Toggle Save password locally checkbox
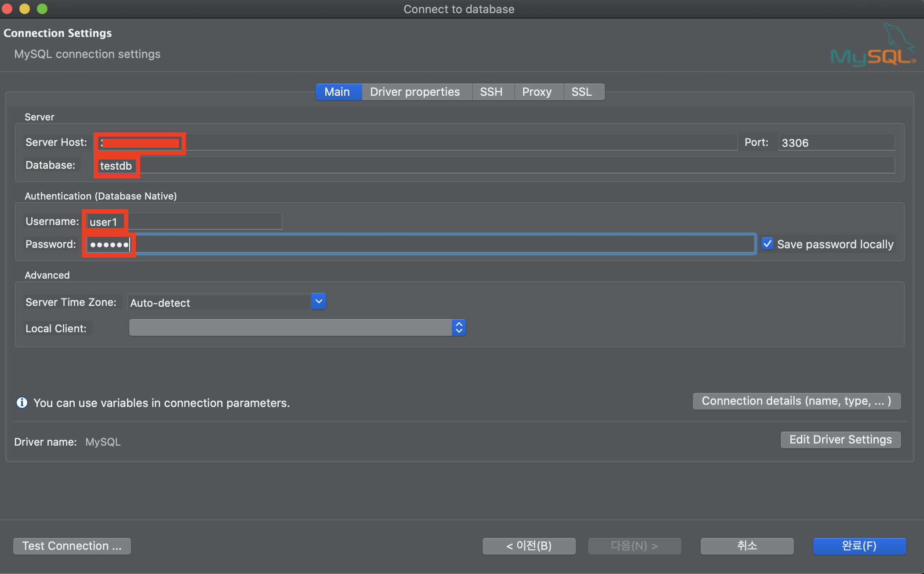This screenshot has height=574, width=924. [768, 244]
